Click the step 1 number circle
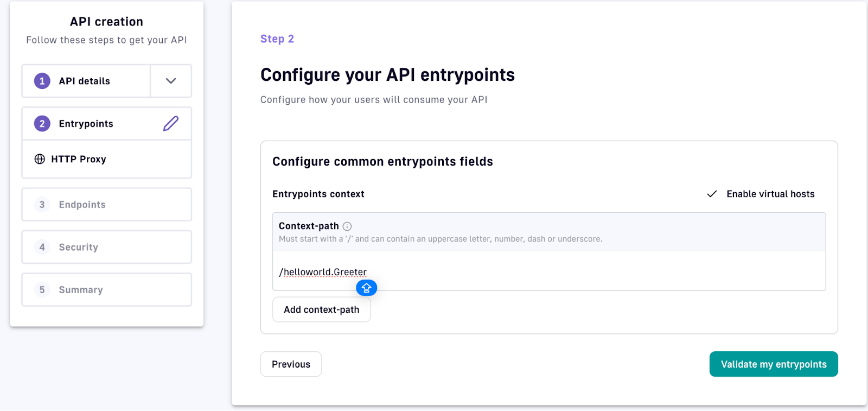This screenshot has width=868, height=411. (x=42, y=81)
